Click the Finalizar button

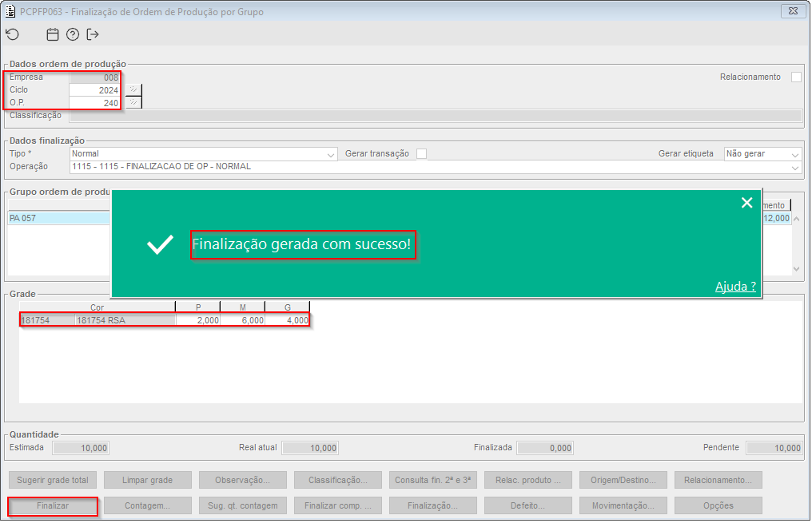(x=53, y=505)
